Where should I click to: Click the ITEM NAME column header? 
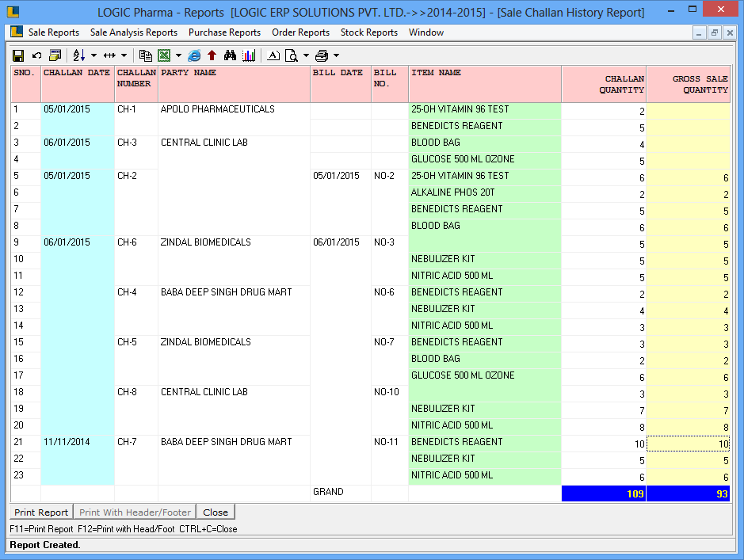[485, 84]
